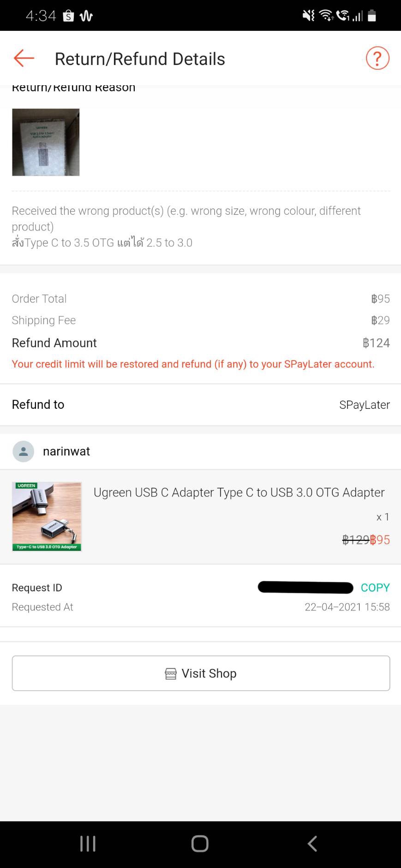The height and width of the screenshot is (868, 401).
Task: Open Shopee notification icon in status bar
Action: coord(68,16)
